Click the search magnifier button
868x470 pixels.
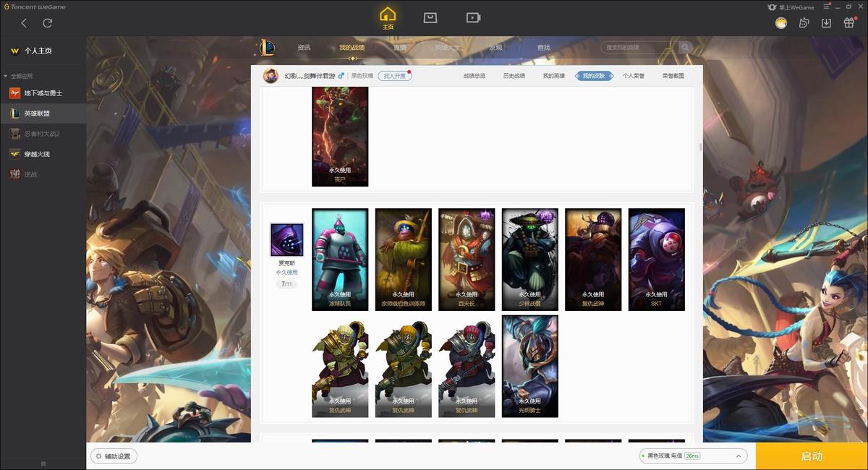(684, 48)
